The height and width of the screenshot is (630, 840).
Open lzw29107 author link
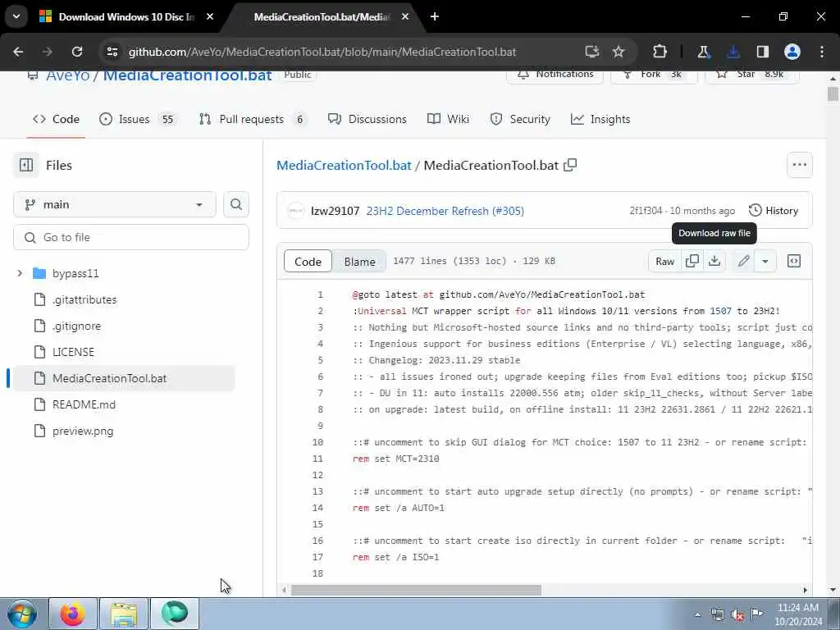[x=335, y=211]
